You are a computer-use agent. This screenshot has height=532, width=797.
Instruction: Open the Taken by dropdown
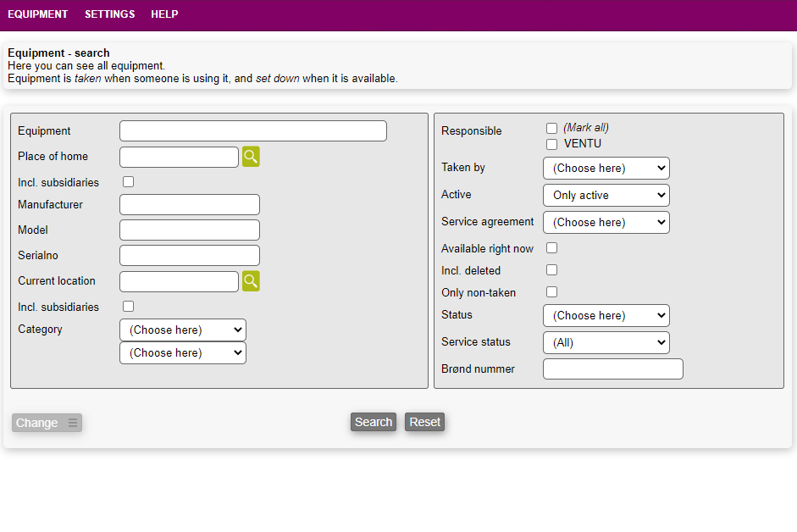point(606,168)
